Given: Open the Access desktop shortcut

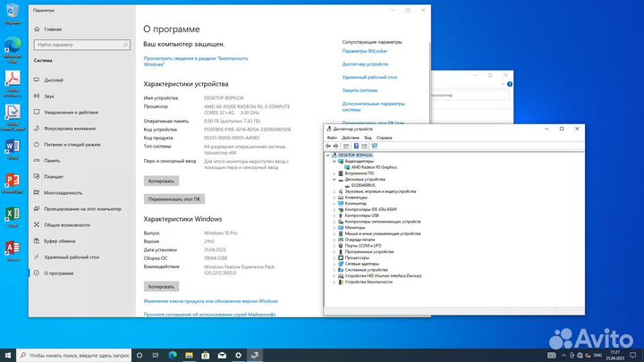Looking at the screenshot, I should click(x=13, y=251).
